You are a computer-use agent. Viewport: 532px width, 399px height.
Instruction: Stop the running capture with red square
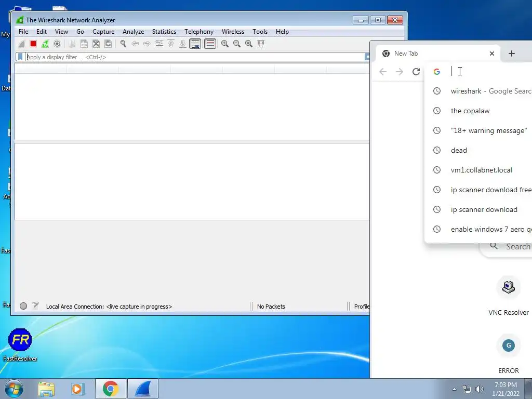(33, 44)
